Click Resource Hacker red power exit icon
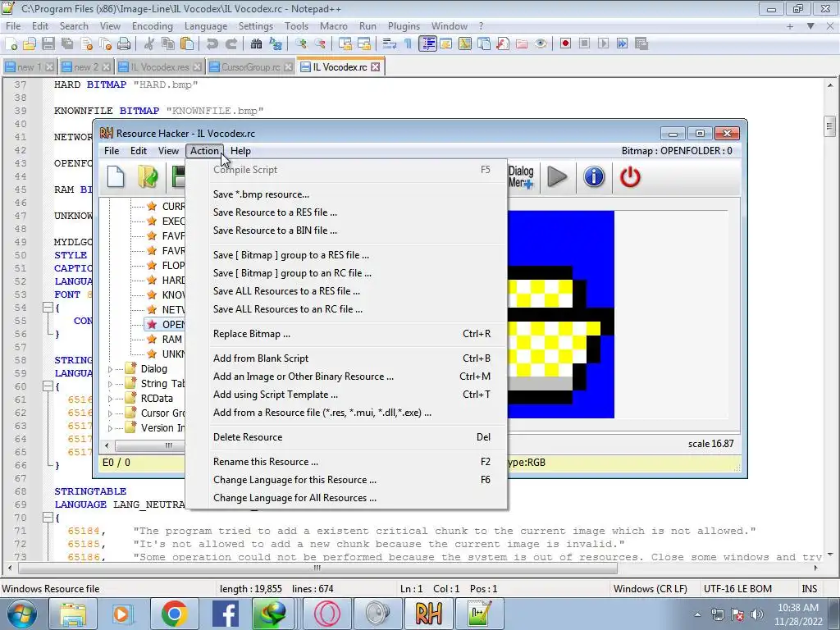The image size is (840, 630). click(630, 177)
